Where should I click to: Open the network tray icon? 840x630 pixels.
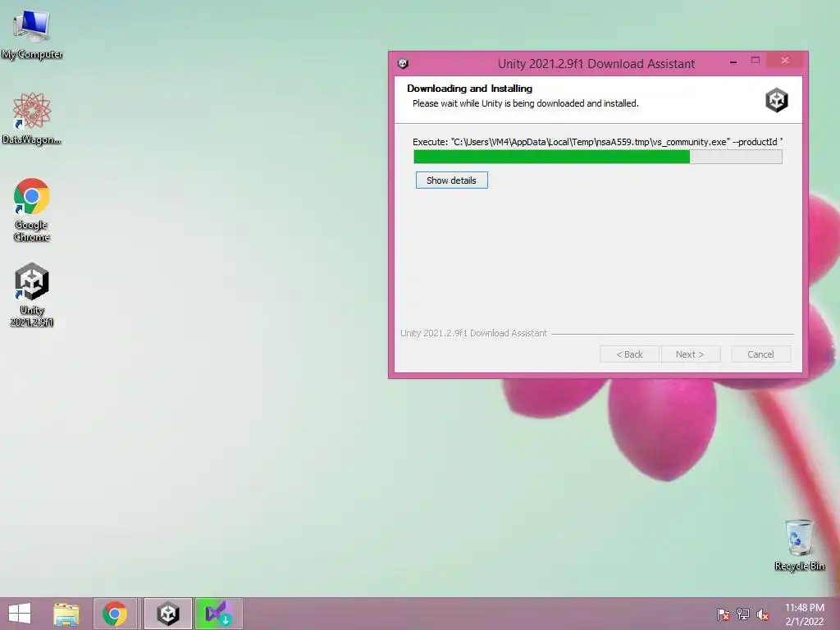click(x=743, y=614)
